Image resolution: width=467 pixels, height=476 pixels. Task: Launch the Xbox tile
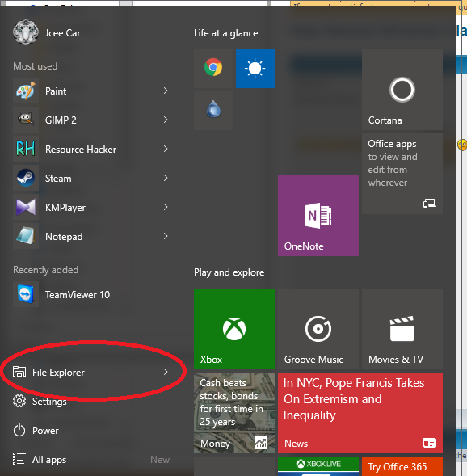click(x=234, y=329)
